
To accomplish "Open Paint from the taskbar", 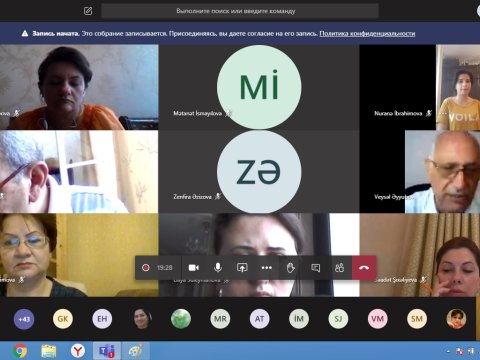I will click(136, 351).
